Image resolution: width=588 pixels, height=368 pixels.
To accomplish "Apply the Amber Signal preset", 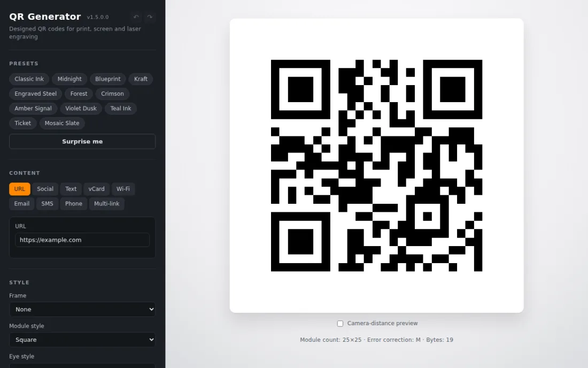I will click(33, 109).
